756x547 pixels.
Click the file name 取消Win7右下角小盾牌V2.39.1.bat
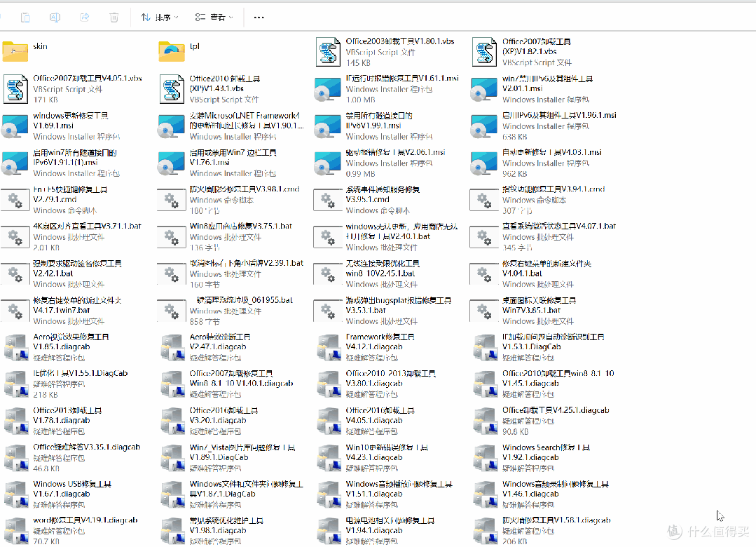pyautogui.click(x=247, y=263)
